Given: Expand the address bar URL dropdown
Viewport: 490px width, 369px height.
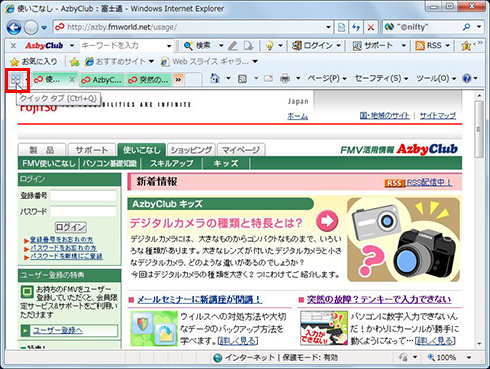Looking at the screenshot, I should click(328, 27).
